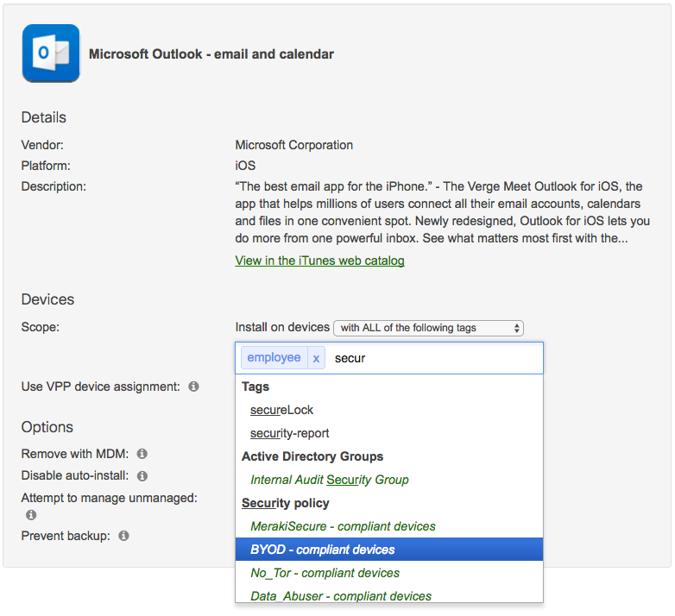Select the secureLock tag

tap(281, 410)
